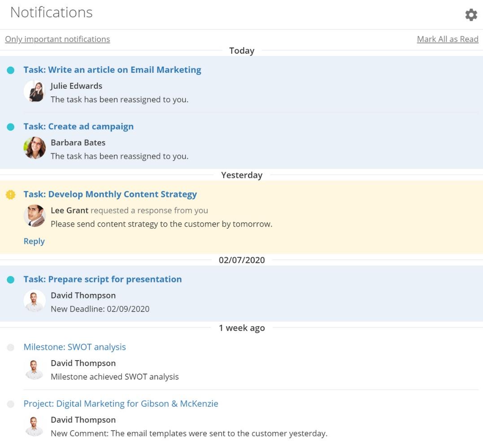Click the name Barbara Bates
Image resolution: width=483 pixels, height=448 pixels.
click(x=78, y=142)
